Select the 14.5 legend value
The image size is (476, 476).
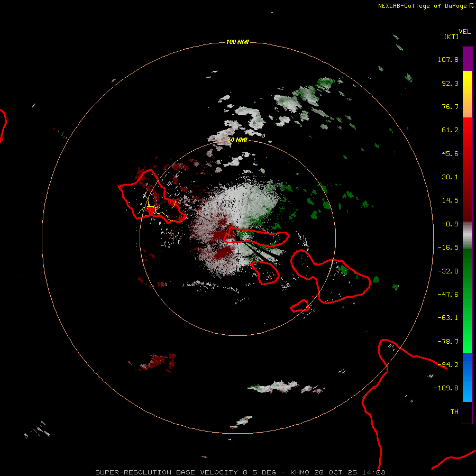(x=450, y=200)
